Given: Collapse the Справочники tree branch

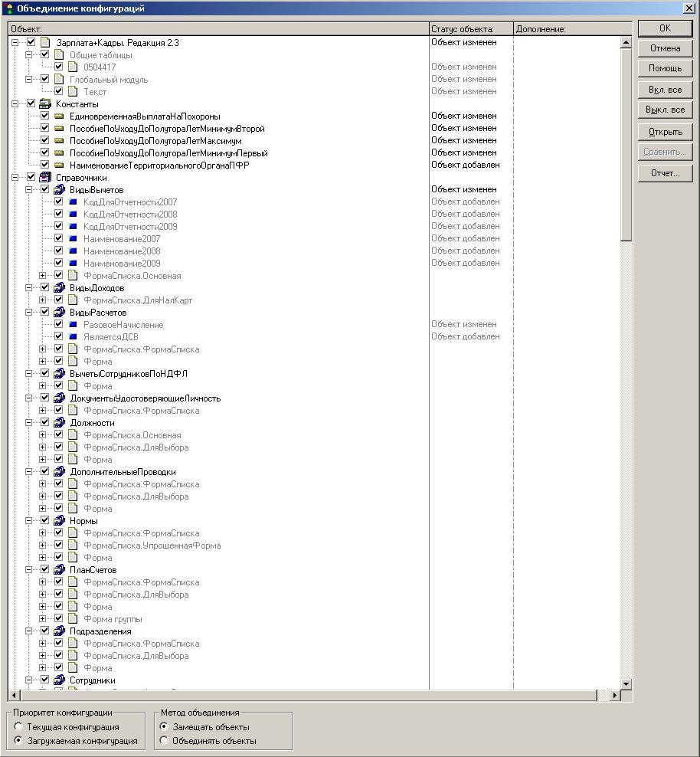Looking at the screenshot, I should point(15,178).
